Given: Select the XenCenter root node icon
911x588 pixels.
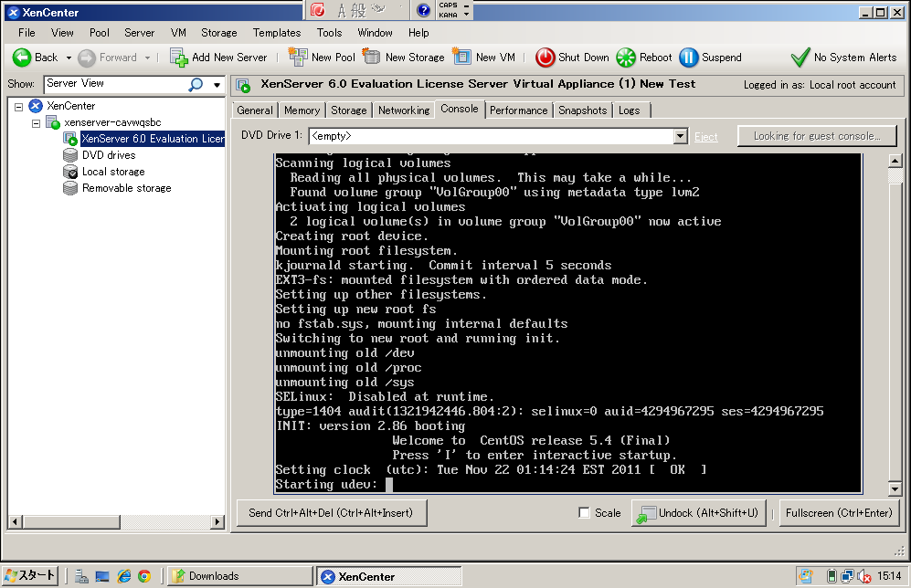Looking at the screenshot, I should pyautogui.click(x=36, y=106).
